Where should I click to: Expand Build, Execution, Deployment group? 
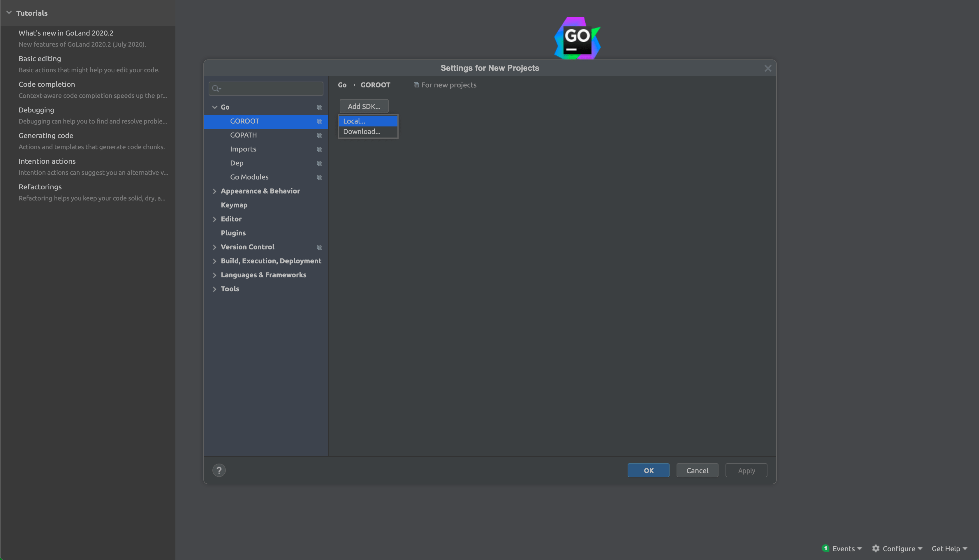tap(214, 261)
